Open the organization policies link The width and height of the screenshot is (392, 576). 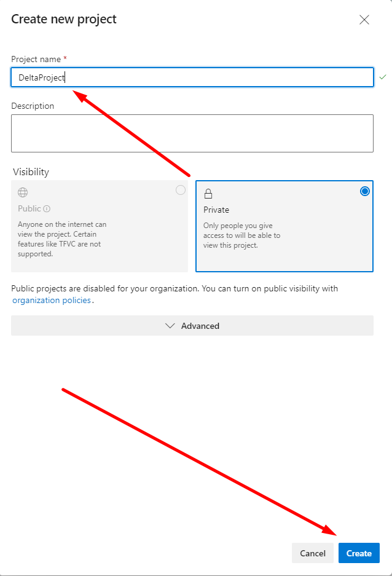52,301
